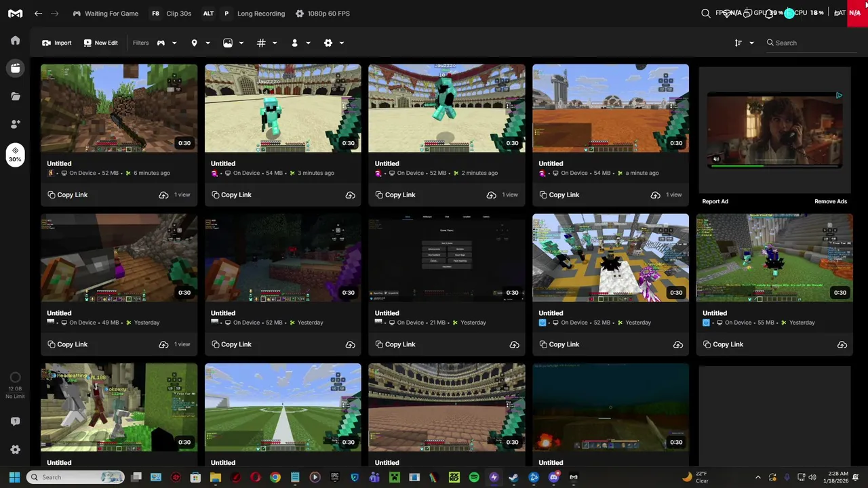Viewport: 868px width, 488px height.
Task: Copy Link for the 55 MB clip
Action: point(723,345)
